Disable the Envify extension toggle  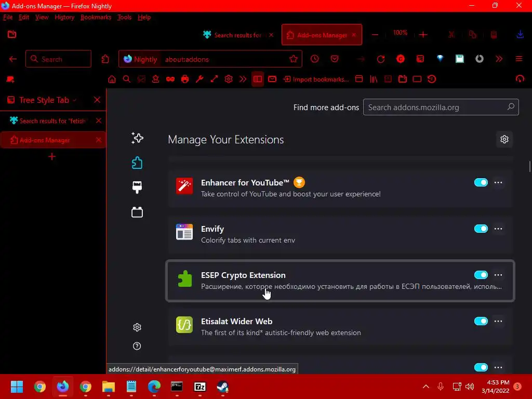tap(481, 229)
